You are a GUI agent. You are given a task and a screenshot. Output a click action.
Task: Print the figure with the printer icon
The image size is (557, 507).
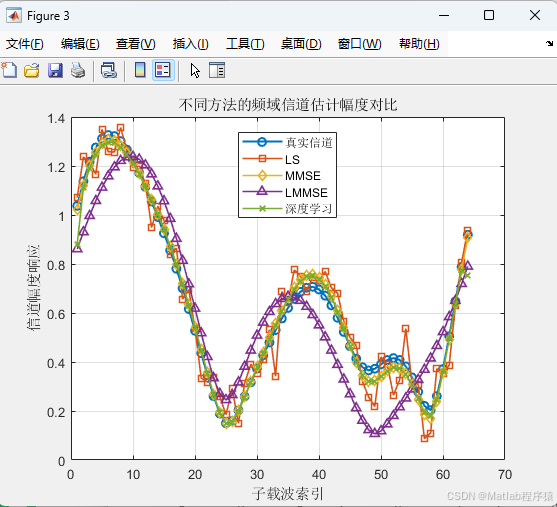[78, 70]
